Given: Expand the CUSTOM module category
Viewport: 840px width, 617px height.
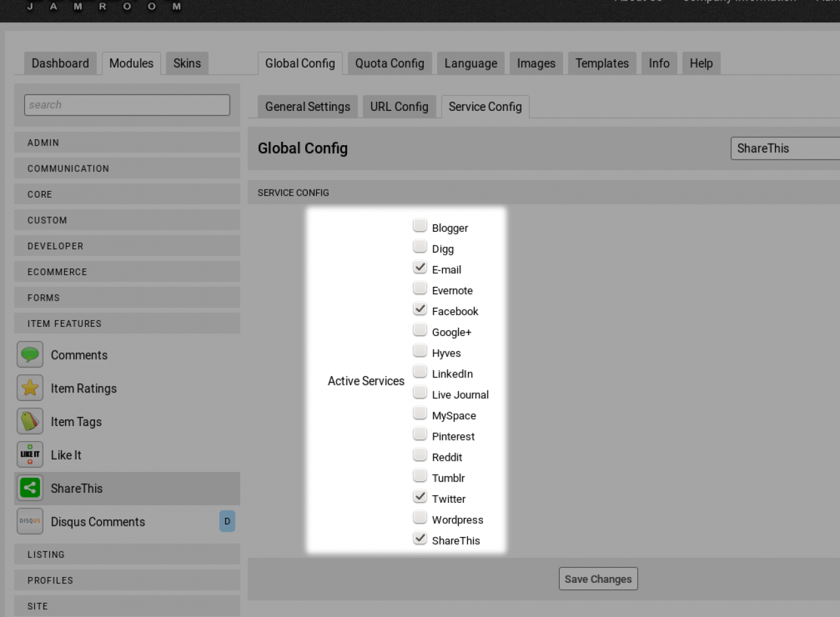Looking at the screenshot, I should click(127, 220).
